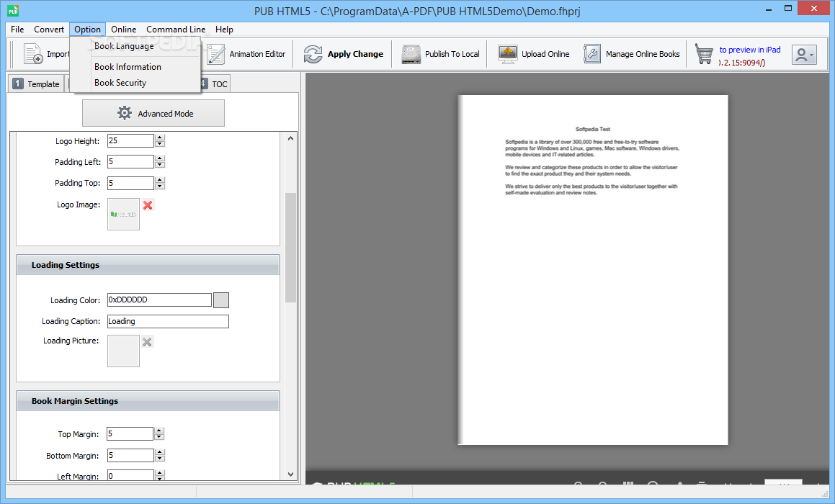This screenshot has width=835, height=504.
Task: Open the user account dropdown
Action: pyautogui.click(x=804, y=54)
